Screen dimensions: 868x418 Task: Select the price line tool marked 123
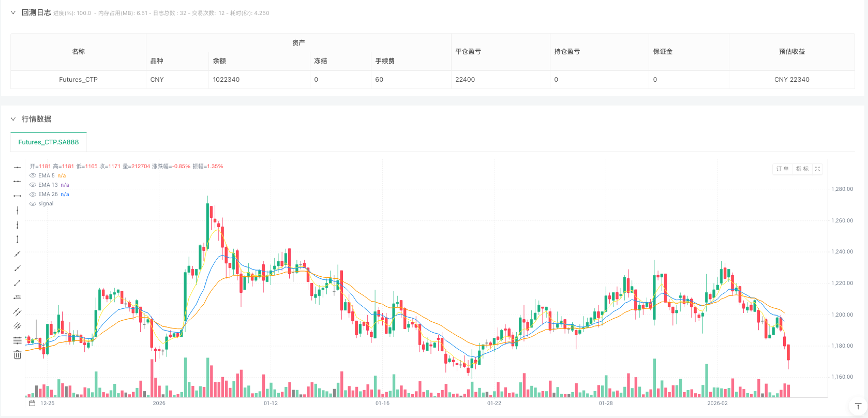click(x=17, y=297)
